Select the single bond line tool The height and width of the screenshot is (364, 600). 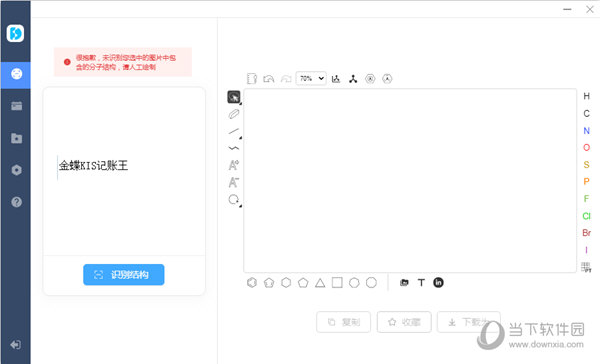[x=234, y=131]
